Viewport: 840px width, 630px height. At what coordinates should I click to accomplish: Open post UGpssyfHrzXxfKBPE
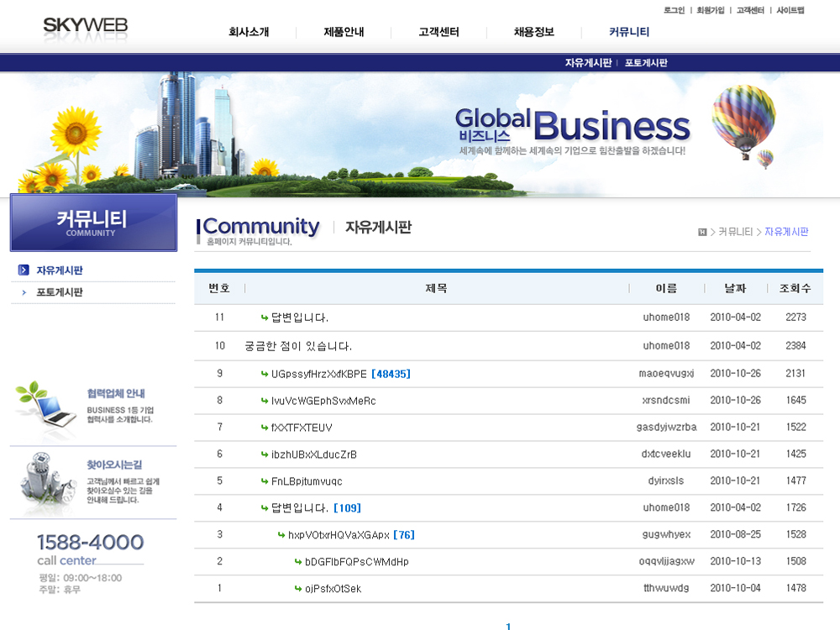tap(319, 374)
